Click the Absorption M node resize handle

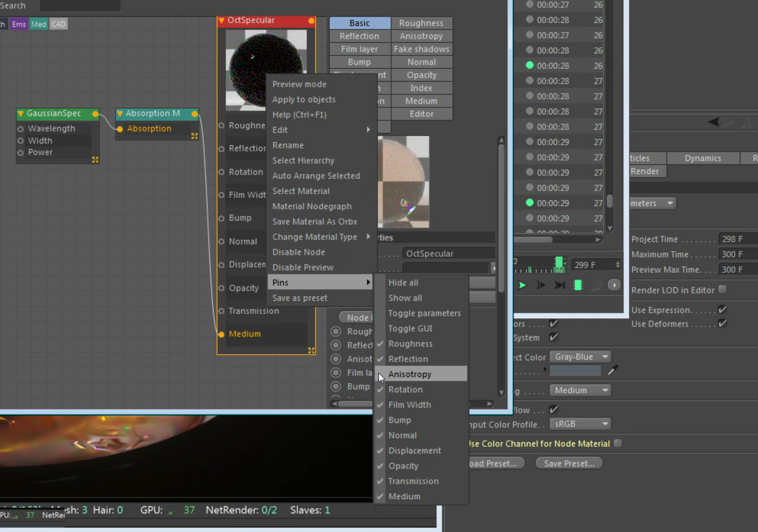pos(194,136)
